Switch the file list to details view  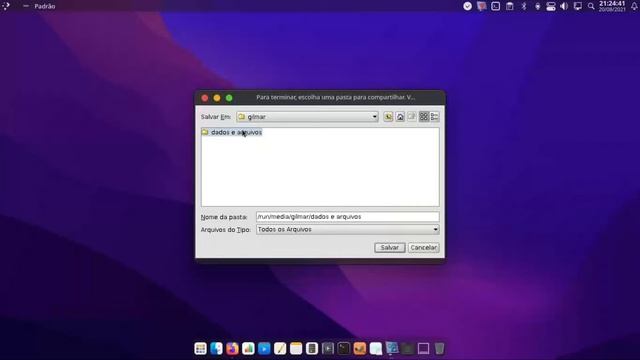(435, 117)
